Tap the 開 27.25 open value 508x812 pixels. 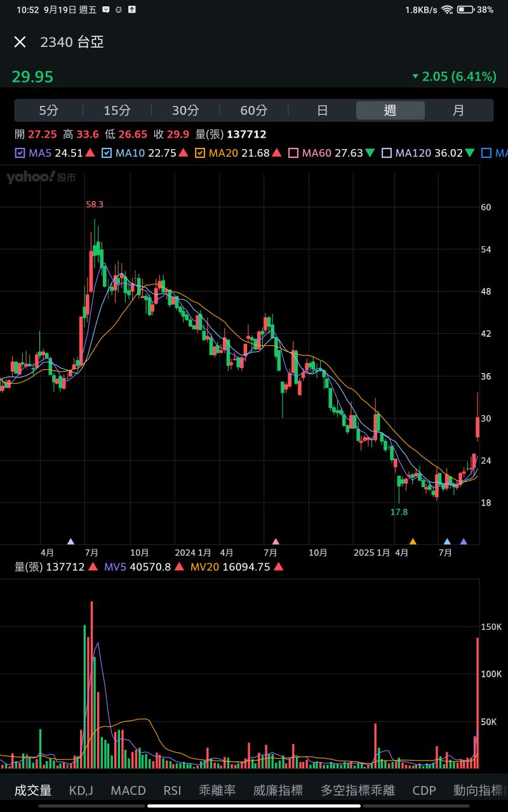tap(36, 134)
